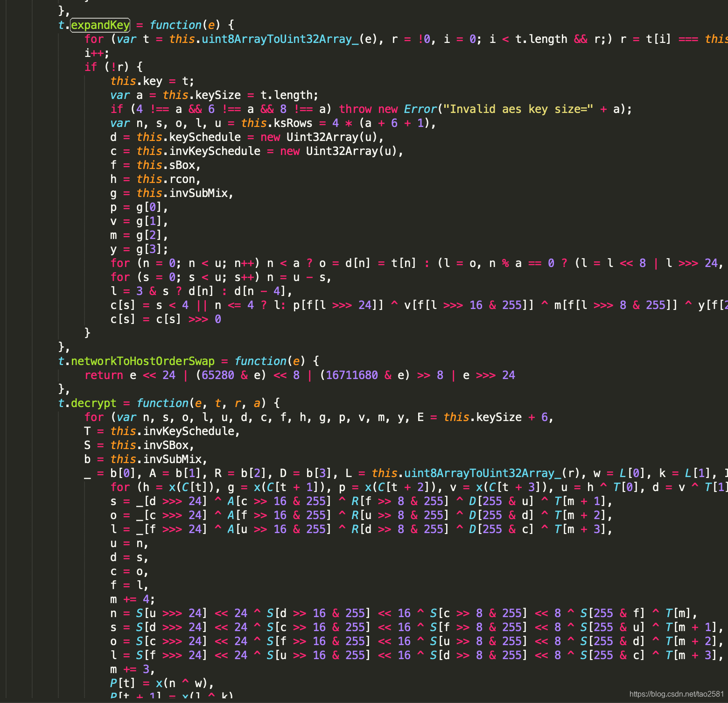Viewport: 728px width, 703px height.
Task: Click the 'f = this.sBox,' line
Action: (156, 165)
